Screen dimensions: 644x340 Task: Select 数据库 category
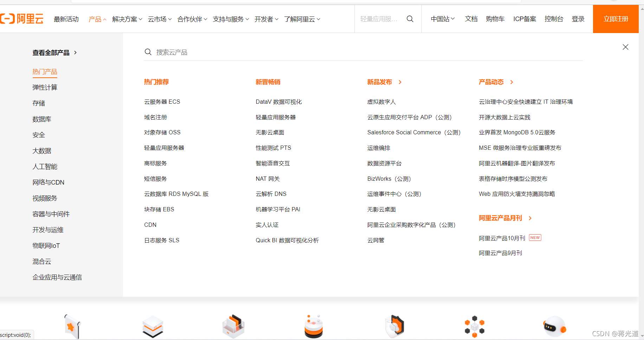click(42, 119)
